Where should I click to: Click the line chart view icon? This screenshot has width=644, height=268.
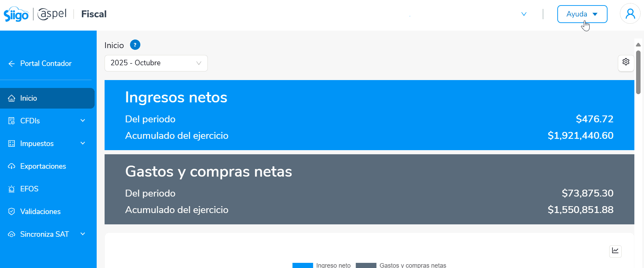point(615,251)
